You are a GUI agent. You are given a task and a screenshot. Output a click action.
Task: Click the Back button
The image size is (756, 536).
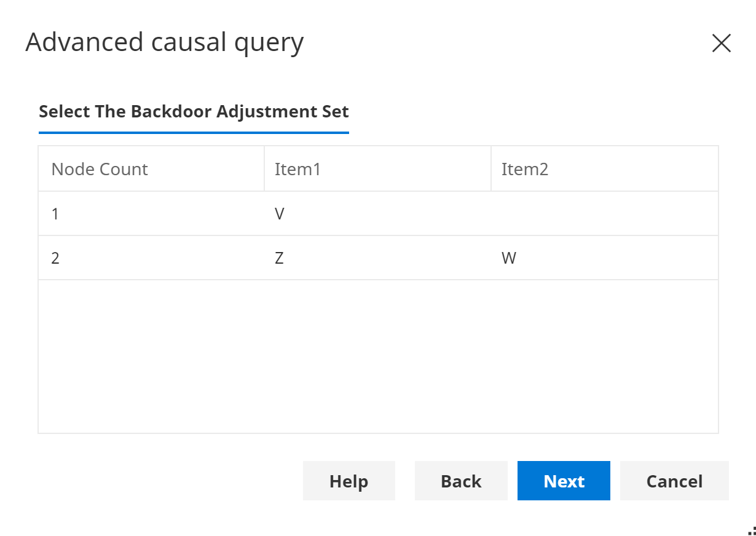click(460, 481)
